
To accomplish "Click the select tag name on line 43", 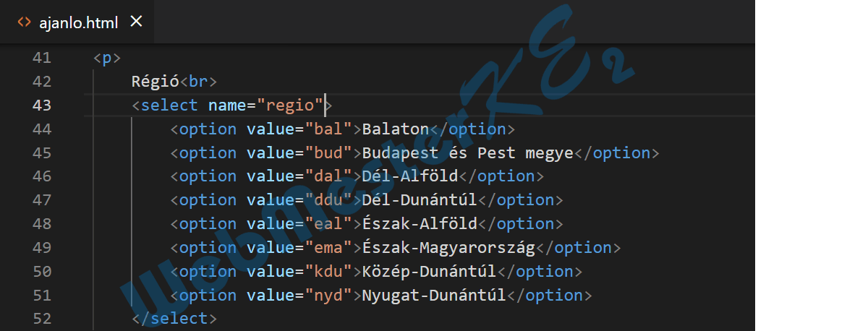I will tap(169, 106).
